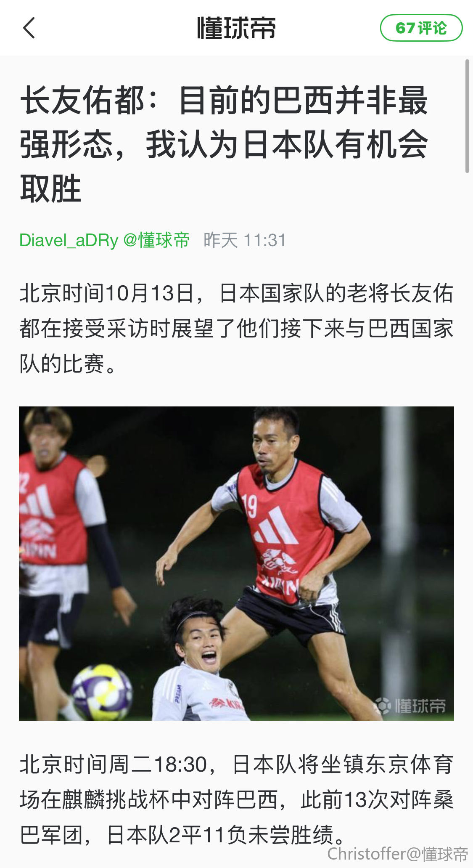Tap the back arrow icon
The width and height of the screenshot is (473, 868).
coord(29,28)
